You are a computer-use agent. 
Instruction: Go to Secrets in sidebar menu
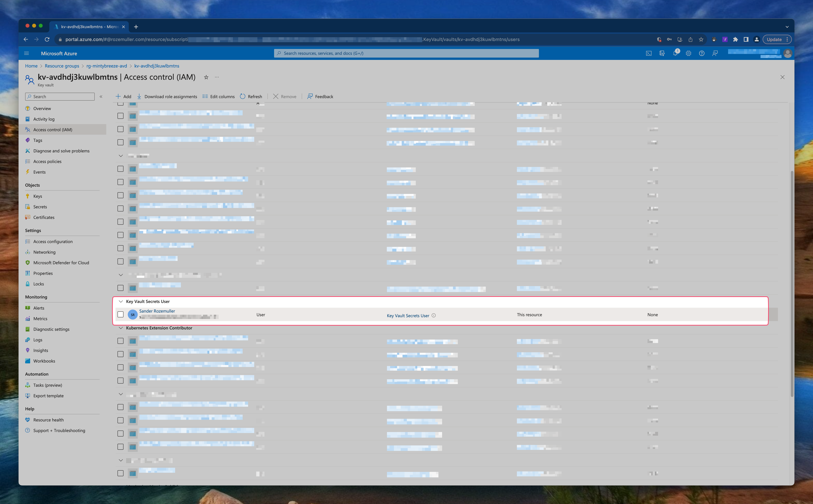(x=40, y=207)
